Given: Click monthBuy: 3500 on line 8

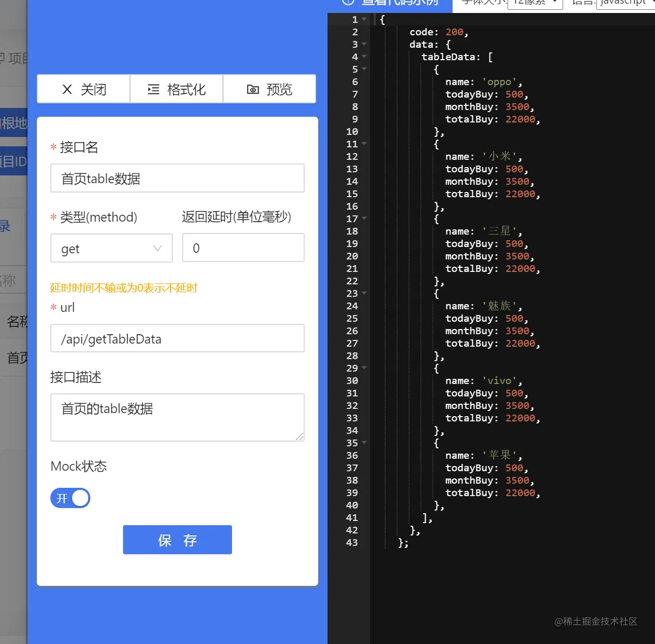Looking at the screenshot, I should pos(490,107).
